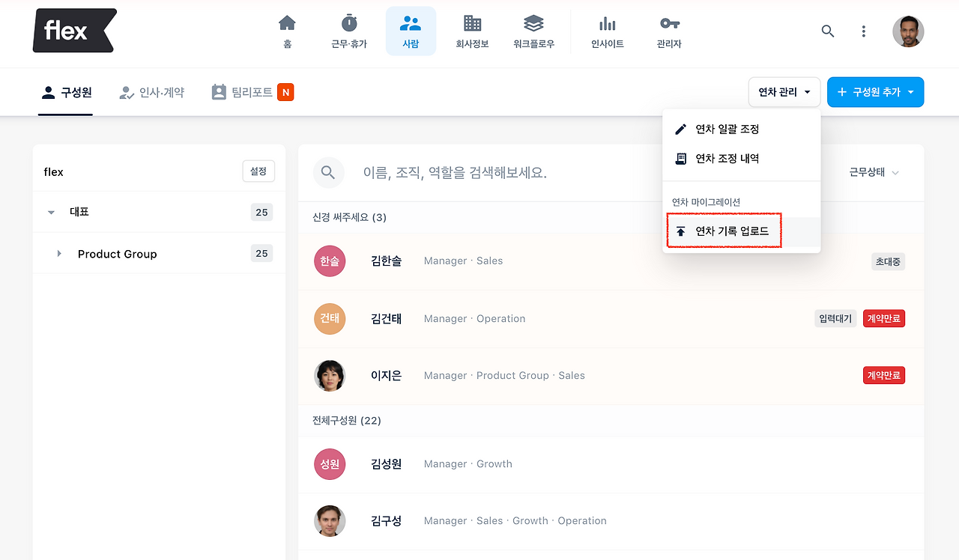Click the 신경 써주세요 (3) section header
Screen dimensions: 959x560
click(x=349, y=217)
